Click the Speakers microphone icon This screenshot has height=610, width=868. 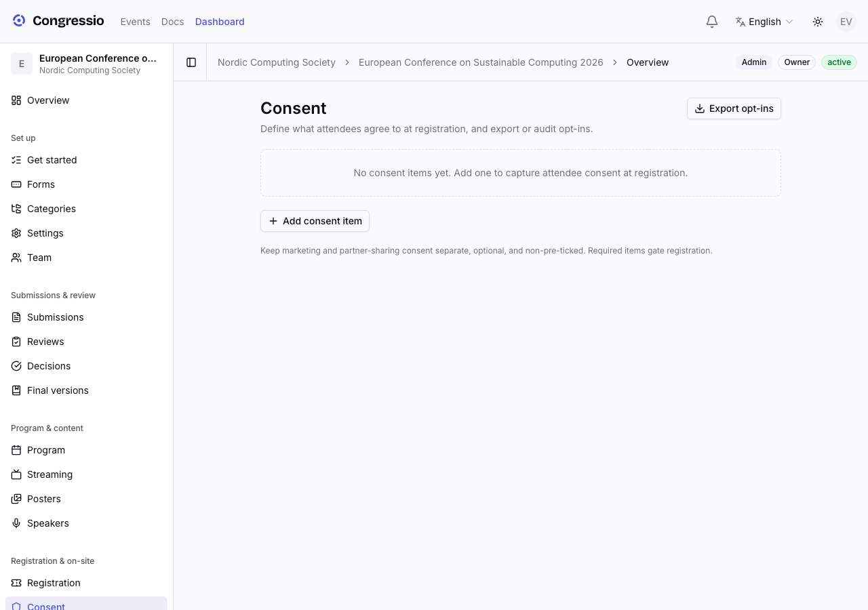coord(16,523)
